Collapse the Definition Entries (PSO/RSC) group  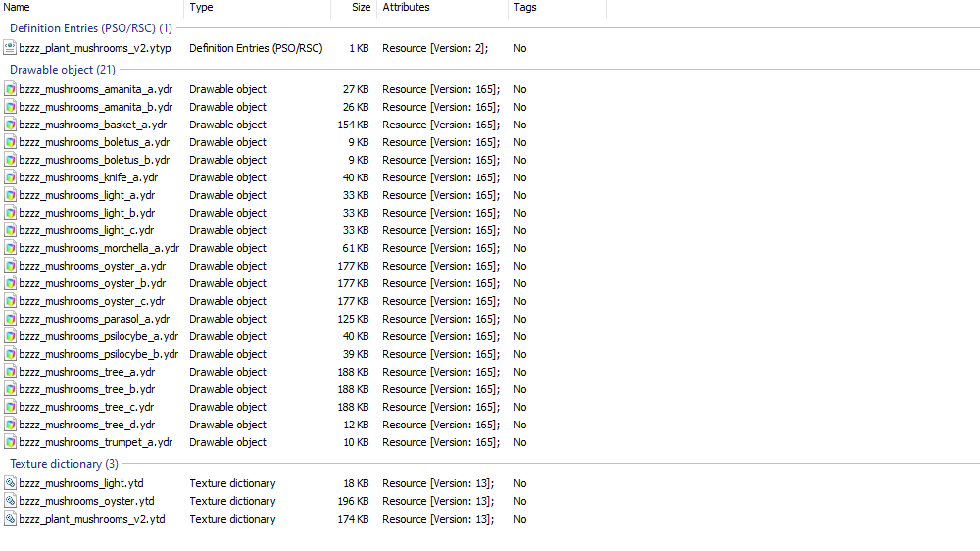pyautogui.click(x=90, y=28)
